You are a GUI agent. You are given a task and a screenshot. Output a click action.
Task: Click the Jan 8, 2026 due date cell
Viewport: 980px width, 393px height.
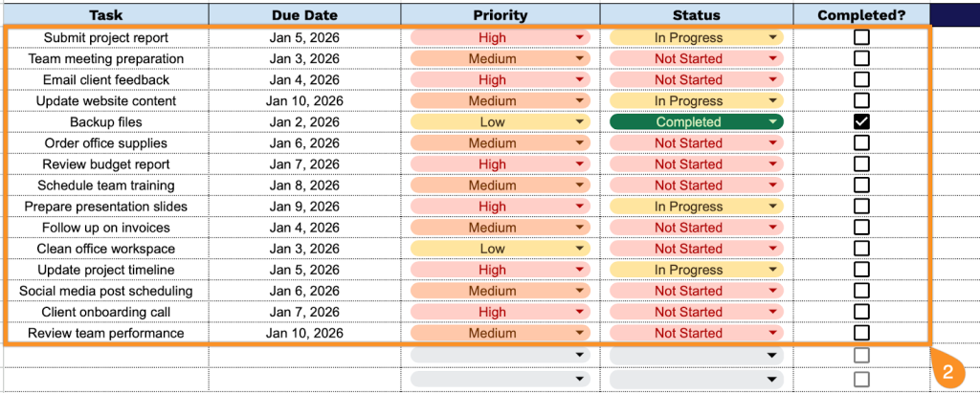coord(304,186)
